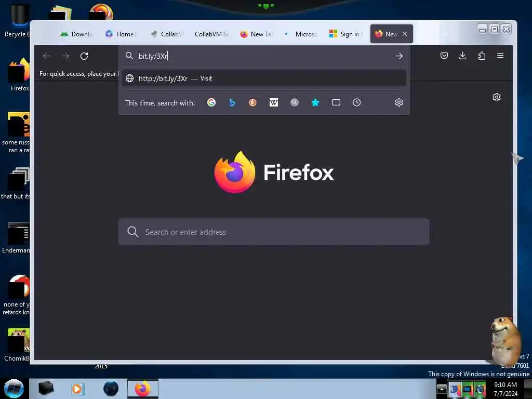Search History via the clock icon
532x399 pixels.
pos(356,102)
